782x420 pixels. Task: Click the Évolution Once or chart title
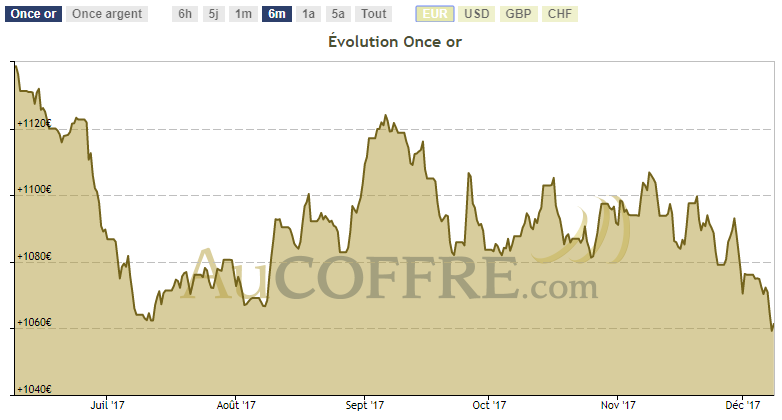pos(395,43)
